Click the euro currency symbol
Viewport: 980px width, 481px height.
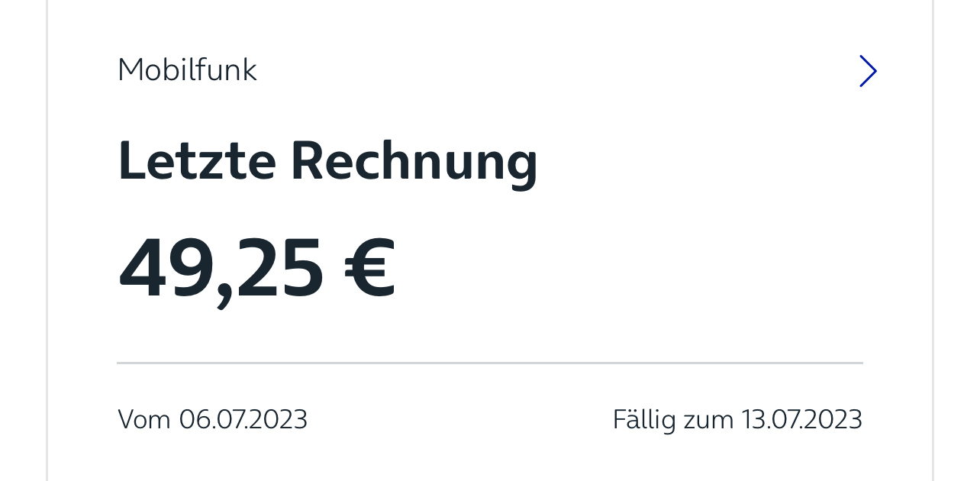click(x=370, y=267)
